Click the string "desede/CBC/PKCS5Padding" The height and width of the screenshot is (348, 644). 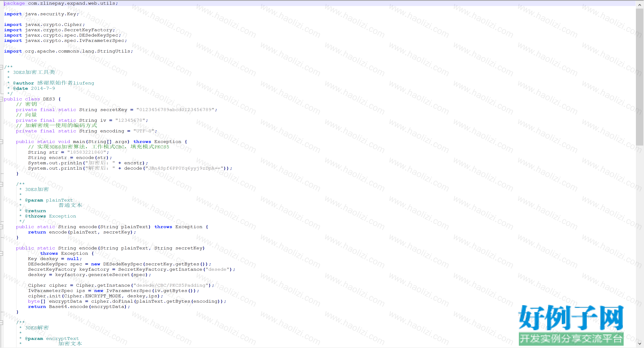171,286
